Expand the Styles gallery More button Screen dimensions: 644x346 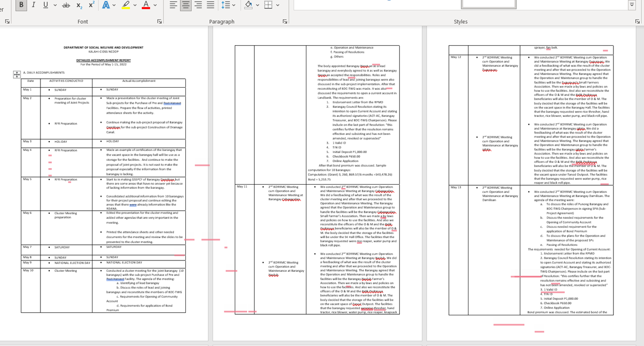tap(632, 5)
